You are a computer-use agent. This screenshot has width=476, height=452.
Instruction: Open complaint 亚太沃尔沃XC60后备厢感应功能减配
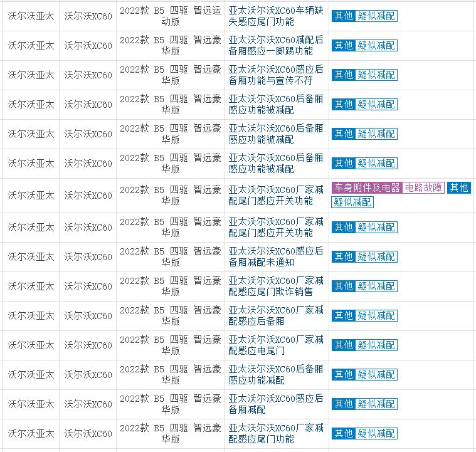[x=276, y=375]
